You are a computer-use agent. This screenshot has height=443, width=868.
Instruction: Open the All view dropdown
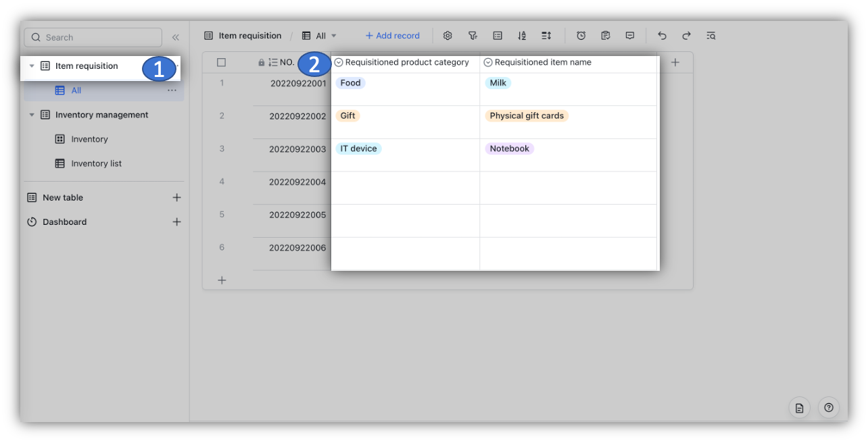(333, 35)
